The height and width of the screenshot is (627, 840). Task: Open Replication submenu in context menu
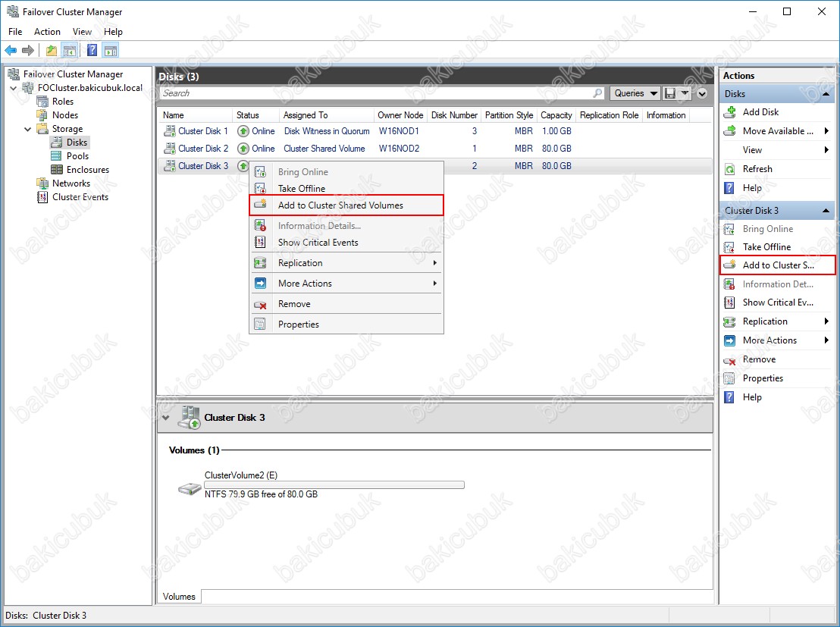(x=346, y=263)
